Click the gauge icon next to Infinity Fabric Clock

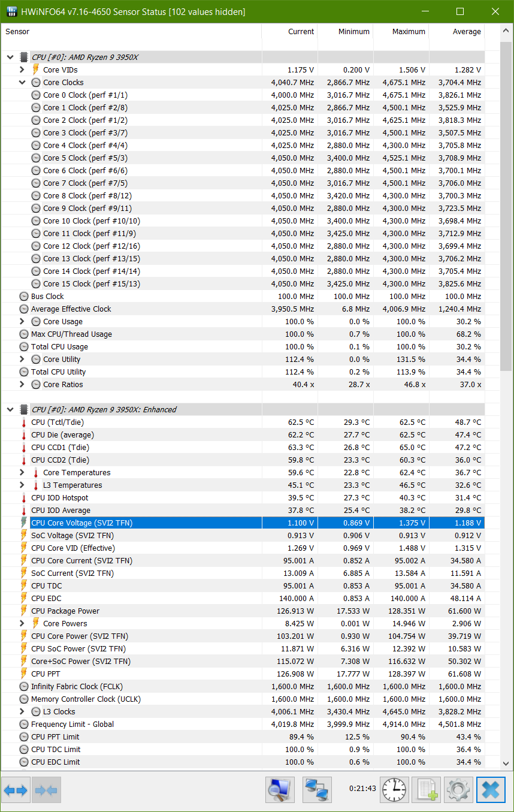point(24,687)
